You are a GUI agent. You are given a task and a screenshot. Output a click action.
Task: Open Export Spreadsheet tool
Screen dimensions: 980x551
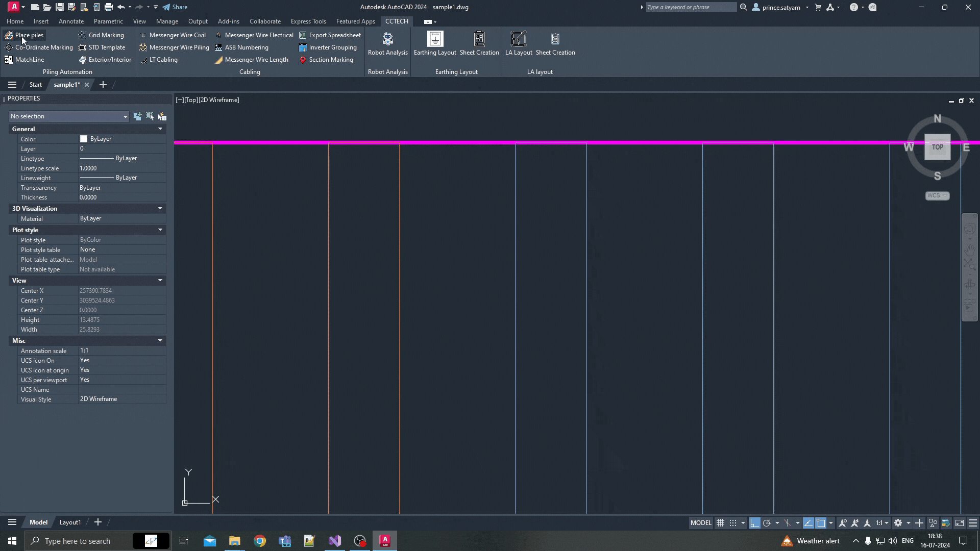[330, 35]
